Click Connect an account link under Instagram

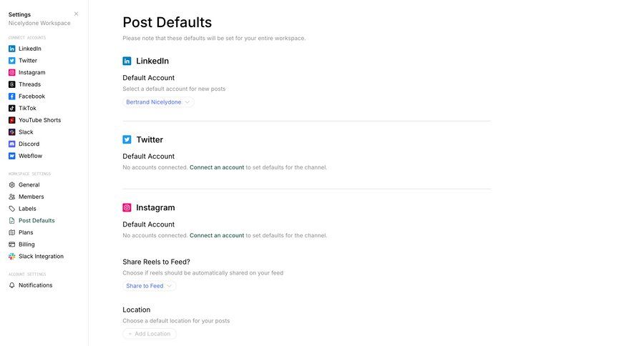tap(217, 235)
